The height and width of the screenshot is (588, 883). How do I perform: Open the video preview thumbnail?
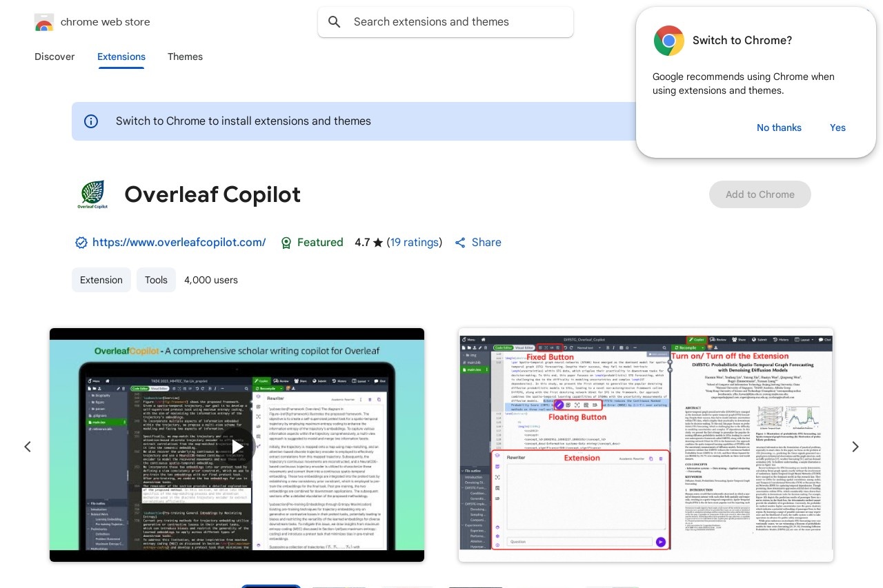click(237, 445)
